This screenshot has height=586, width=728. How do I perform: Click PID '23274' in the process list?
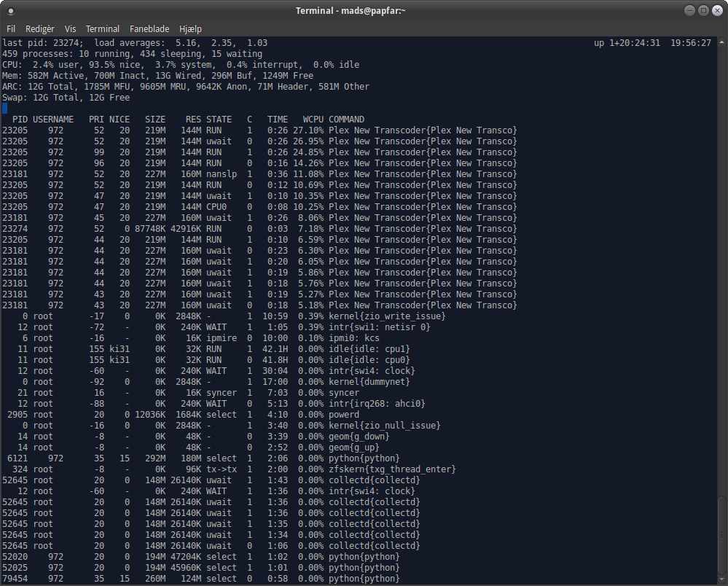[15, 229]
